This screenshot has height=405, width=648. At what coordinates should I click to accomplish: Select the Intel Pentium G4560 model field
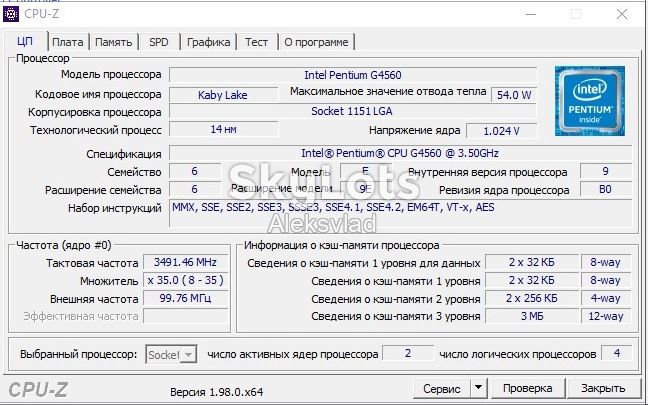tap(353, 75)
